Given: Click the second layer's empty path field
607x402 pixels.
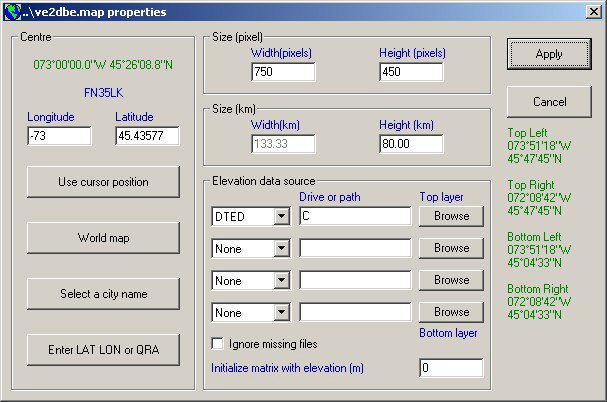Looking at the screenshot, I should 355,248.
